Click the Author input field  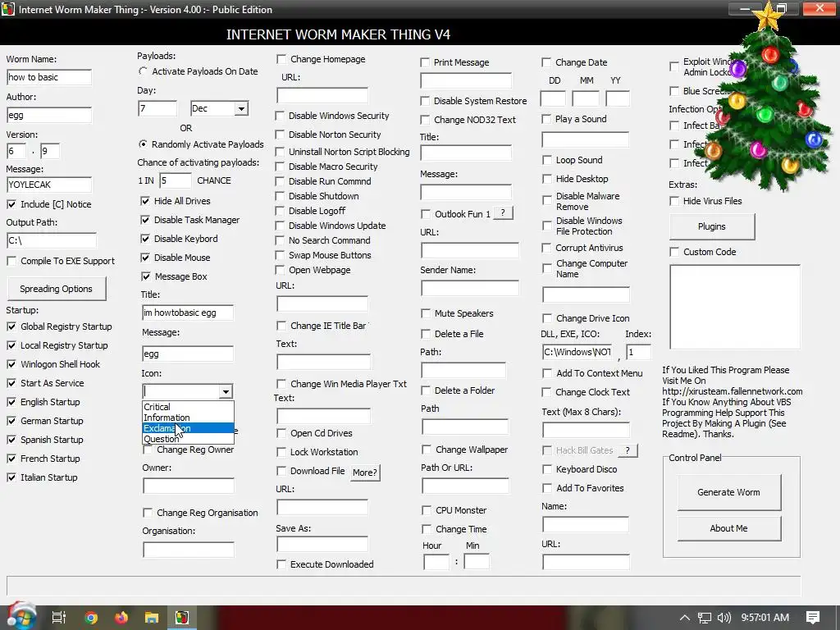point(48,115)
